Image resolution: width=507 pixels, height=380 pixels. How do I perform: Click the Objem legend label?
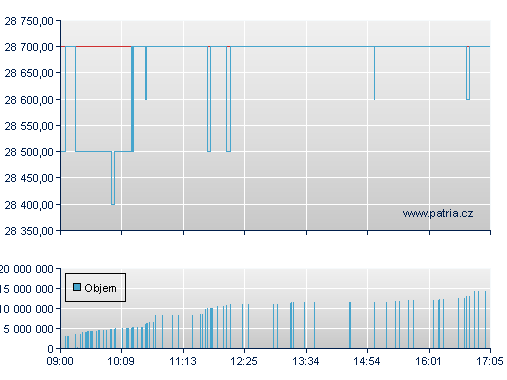pyautogui.click(x=100, y=288)
